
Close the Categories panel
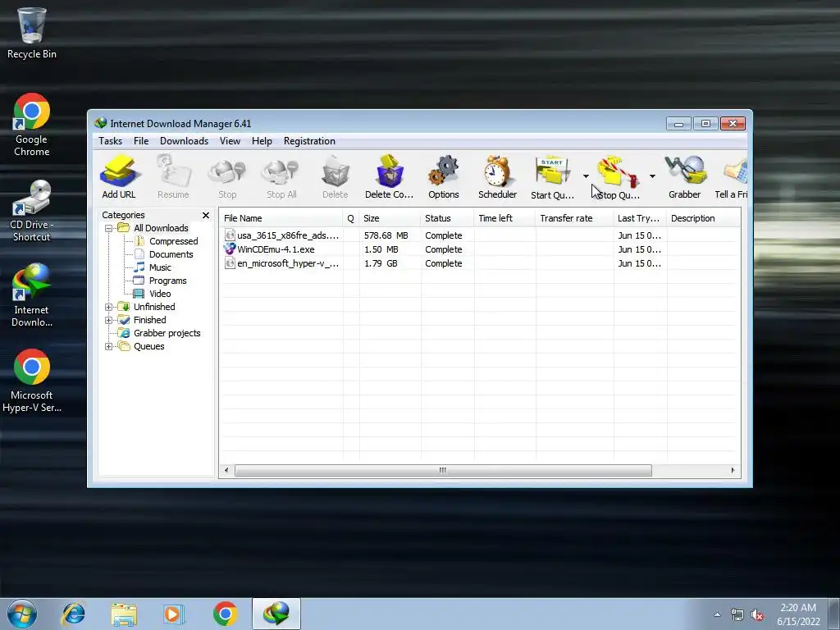(206, 216)
